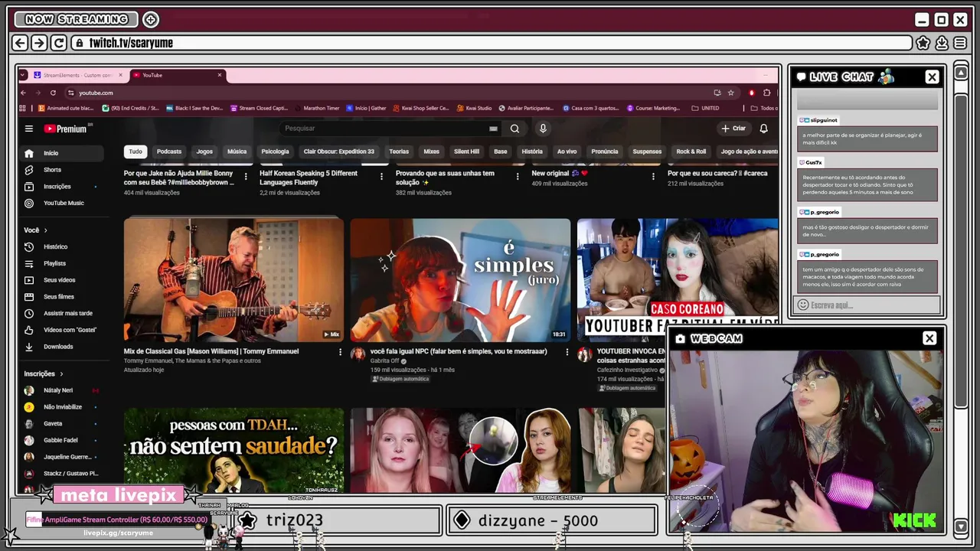This screenshot has height=551, width=980.
Task: Open the YouTube notifications bell
Action: point(763,129)
